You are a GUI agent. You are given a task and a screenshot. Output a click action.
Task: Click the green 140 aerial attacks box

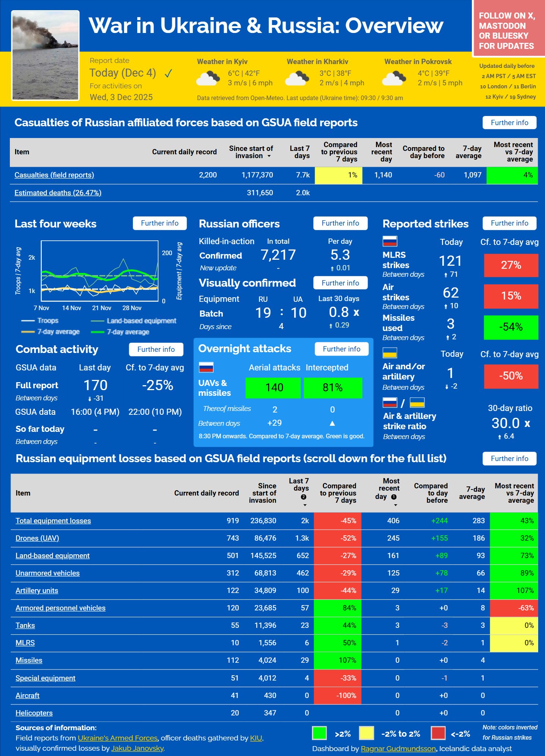[x=273, y=387]
